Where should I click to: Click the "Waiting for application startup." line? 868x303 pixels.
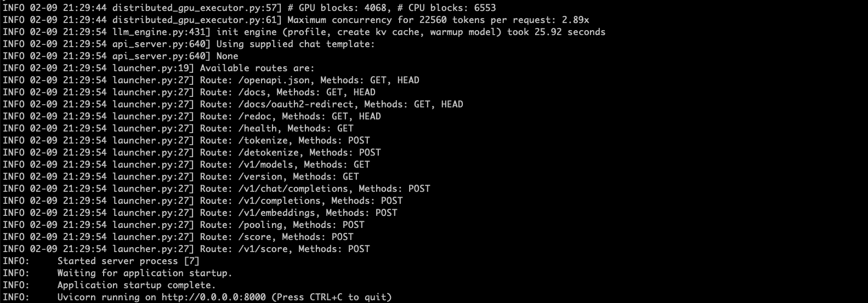145,273
